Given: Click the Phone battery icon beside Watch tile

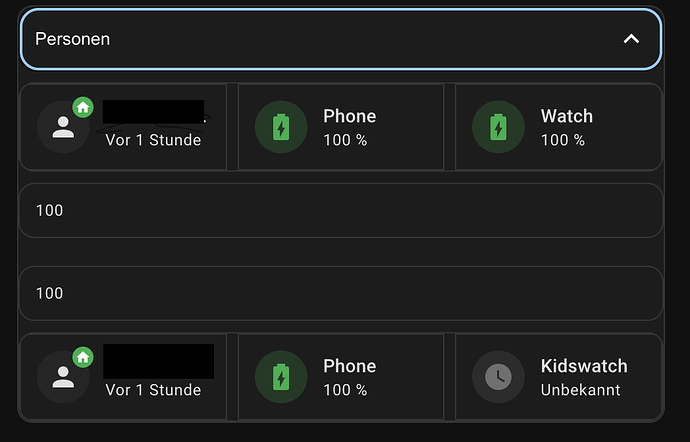Looking at the screenshot, I should coord(281,127).
